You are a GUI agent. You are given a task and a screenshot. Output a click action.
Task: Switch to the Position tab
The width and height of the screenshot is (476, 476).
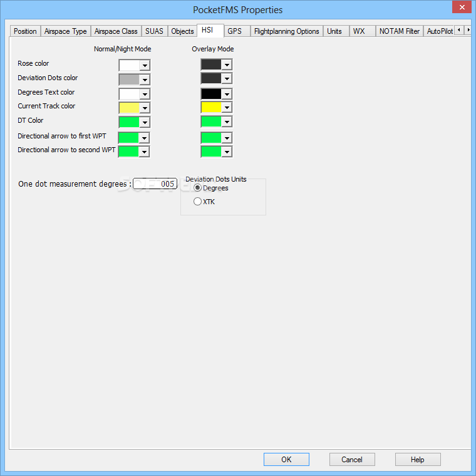25,31
